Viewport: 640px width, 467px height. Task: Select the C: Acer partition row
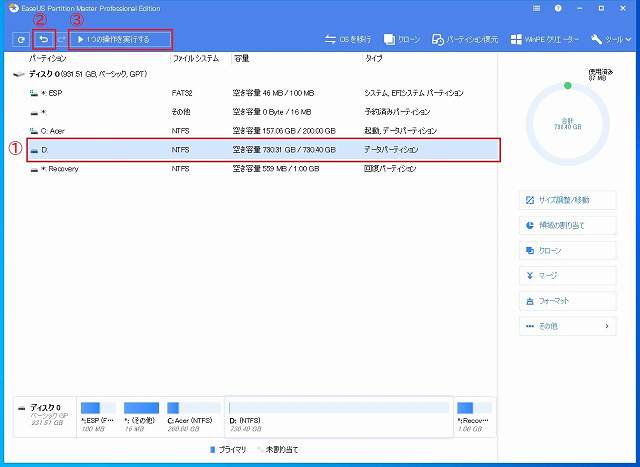pos(263,131)
